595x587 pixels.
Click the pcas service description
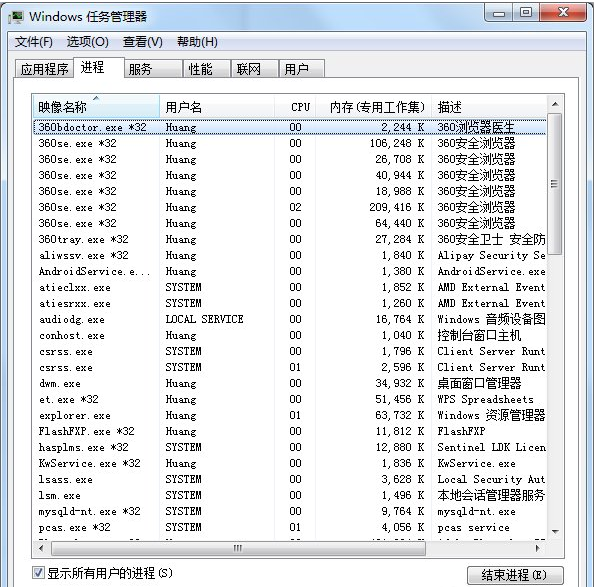pyautogui.click(x=473, y=527)
